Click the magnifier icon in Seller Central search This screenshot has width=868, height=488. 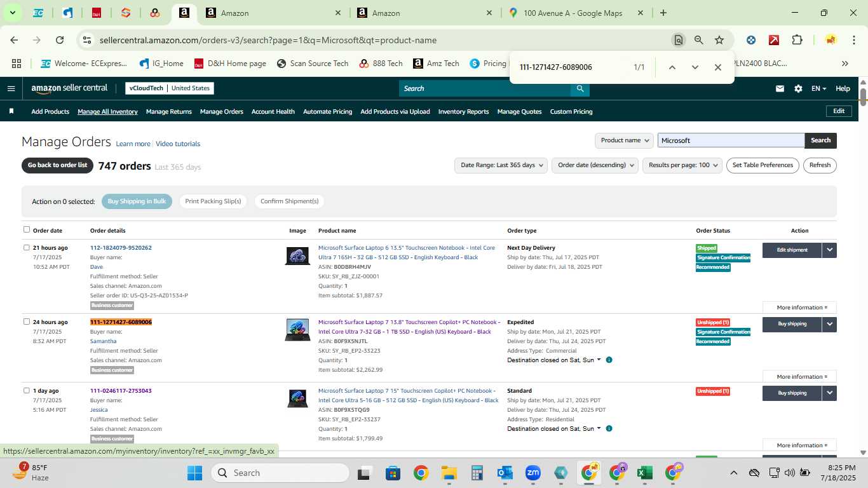(580, 88)
